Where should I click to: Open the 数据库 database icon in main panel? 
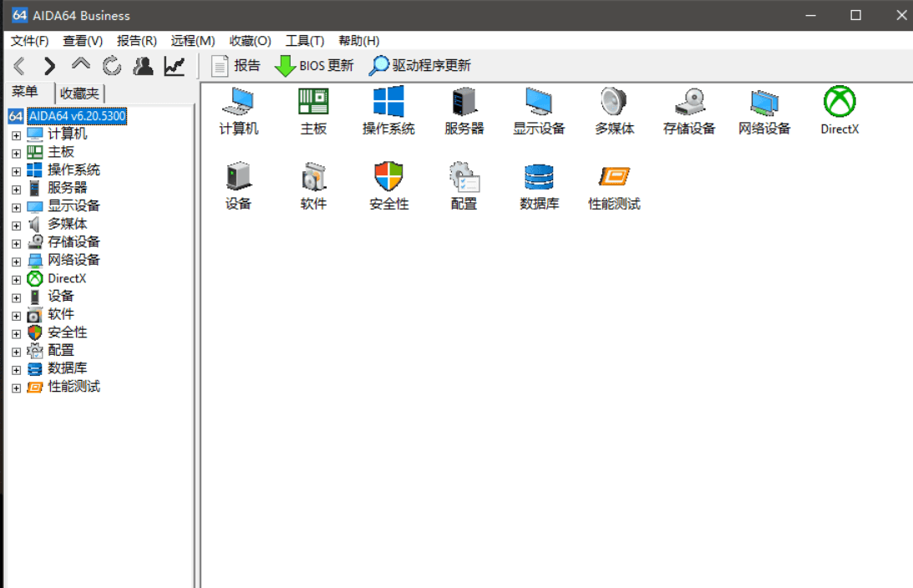(539, 186)
